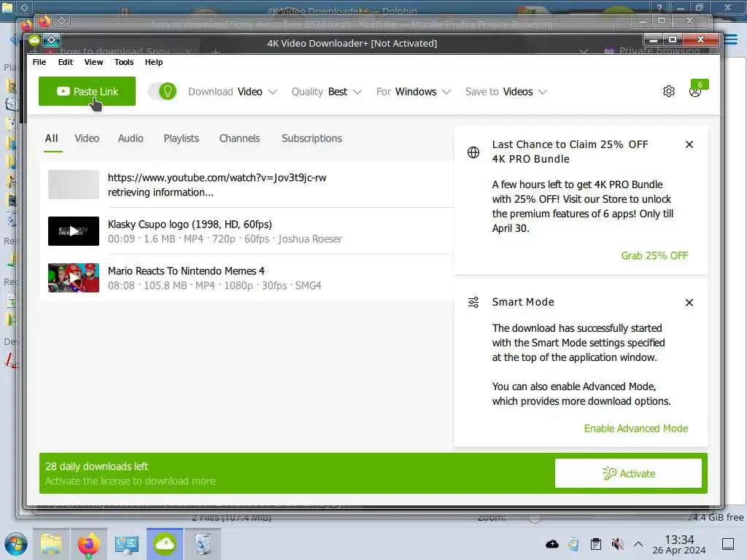
Task: Open the Help menu
Action: [153, 62]
